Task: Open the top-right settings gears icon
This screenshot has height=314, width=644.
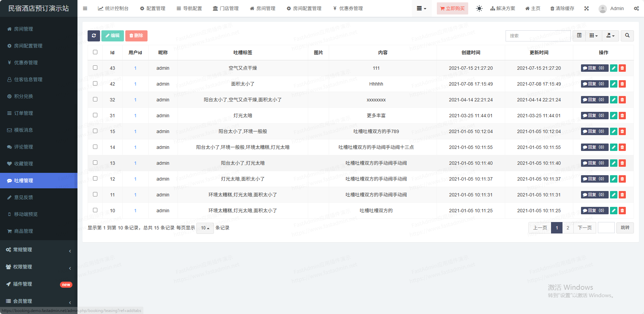Action: point(636,8)
